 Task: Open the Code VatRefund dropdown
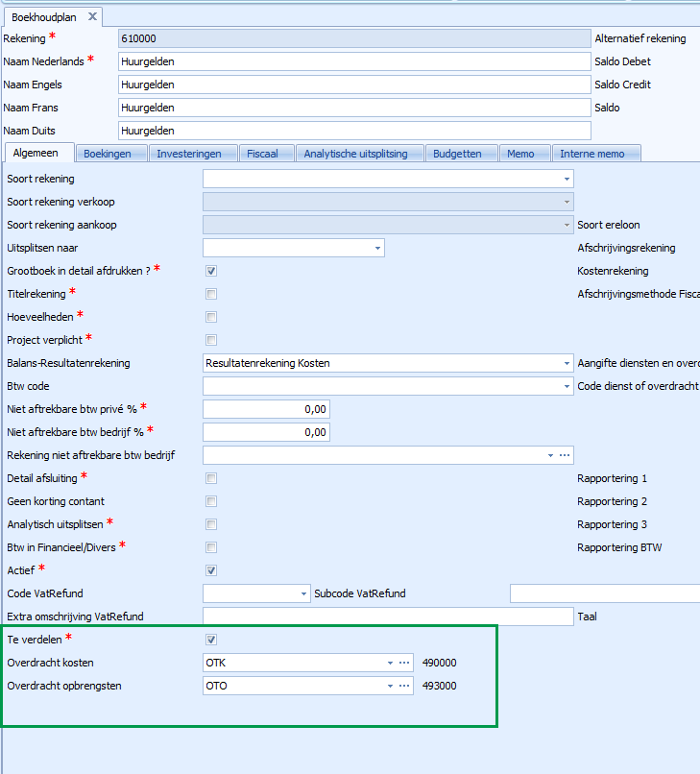(304, 593)
